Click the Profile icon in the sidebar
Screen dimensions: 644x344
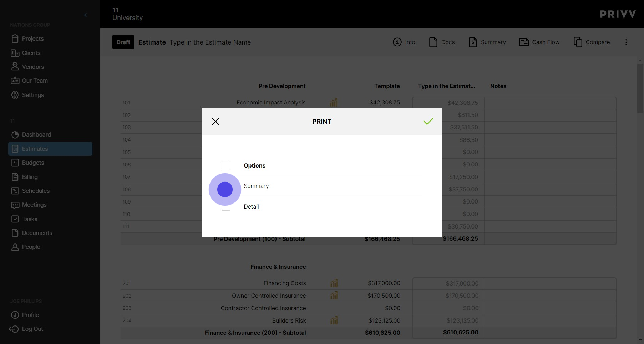point(15,315)
